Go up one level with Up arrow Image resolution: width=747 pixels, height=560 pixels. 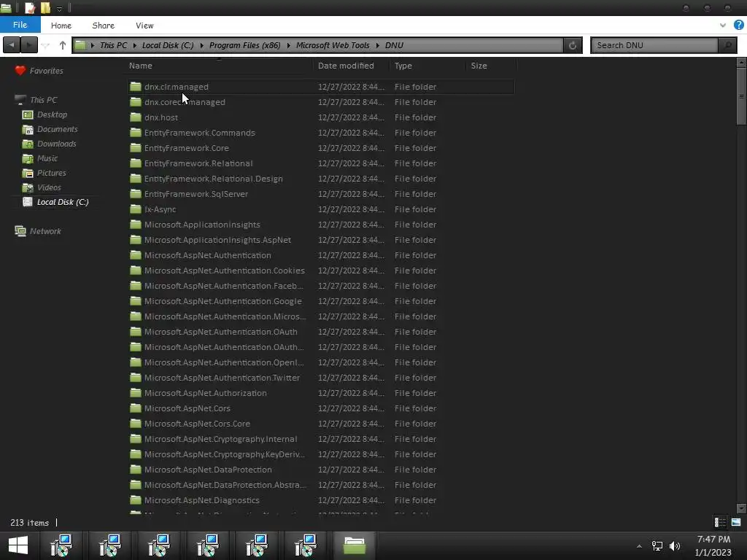(x=63, y=45)
